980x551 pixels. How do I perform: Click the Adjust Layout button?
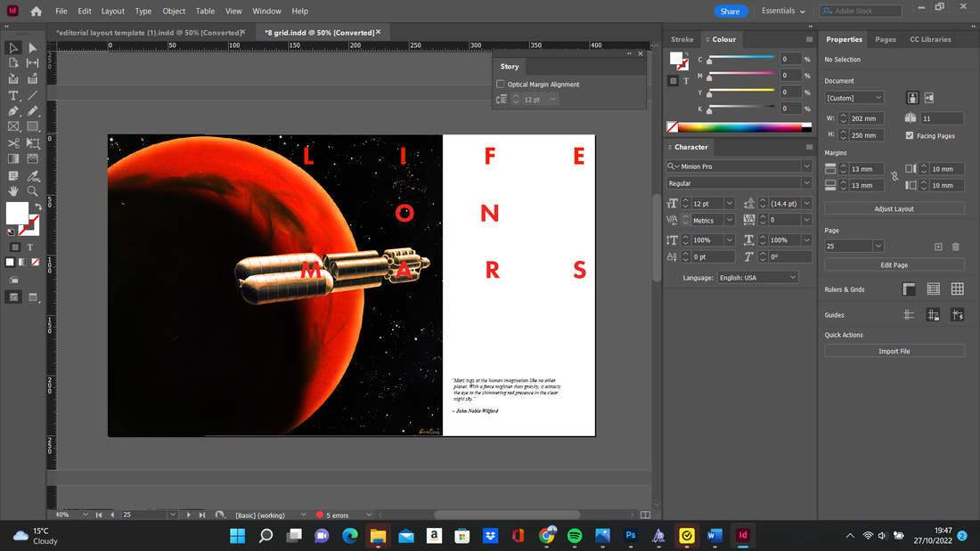coord(894,208)
